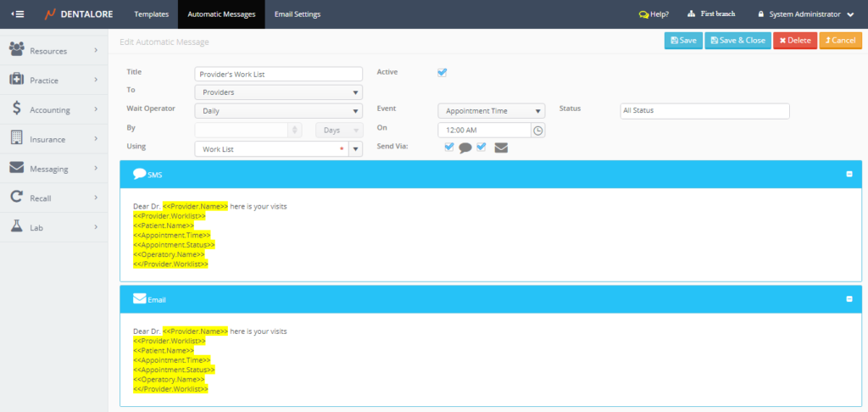Click the Save & Close button
This screenshot has width=868, height=412.
click(737, 41)
